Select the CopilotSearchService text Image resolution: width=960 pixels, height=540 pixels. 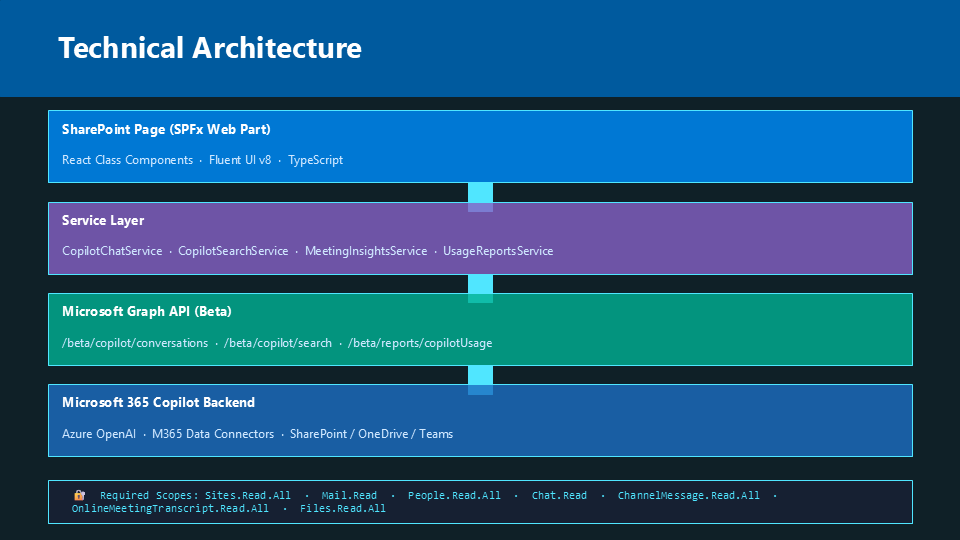click(x=233, y=251)
